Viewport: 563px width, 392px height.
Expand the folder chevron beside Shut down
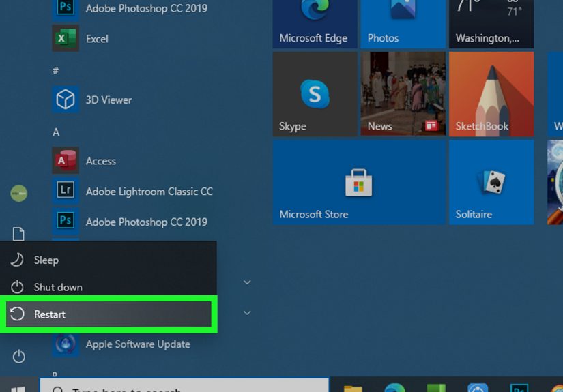point(247,282)
